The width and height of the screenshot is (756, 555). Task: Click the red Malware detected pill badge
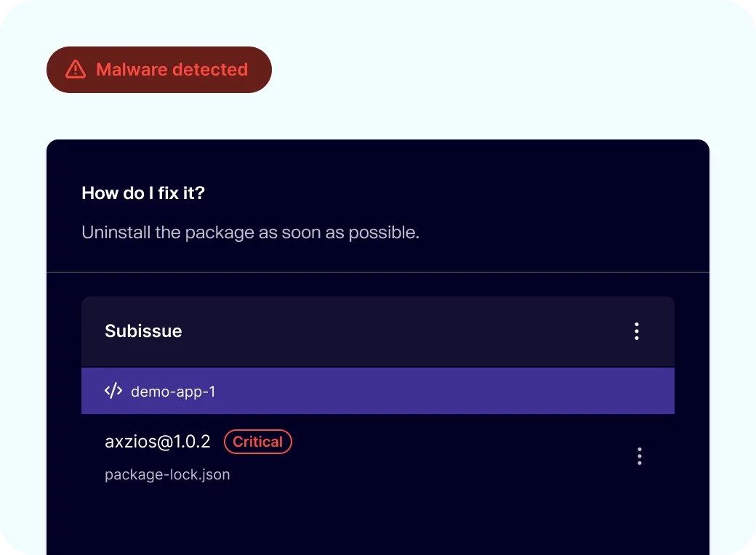[x=158, y=69]
